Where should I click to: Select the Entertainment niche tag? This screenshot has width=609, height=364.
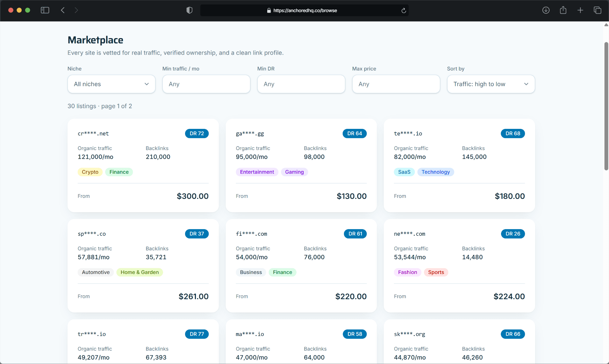tap(257, 172)
